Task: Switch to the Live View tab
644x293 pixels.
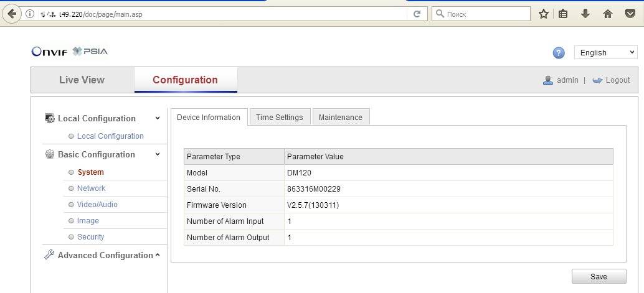Action: pyautogui.click(x=82, y=80)
